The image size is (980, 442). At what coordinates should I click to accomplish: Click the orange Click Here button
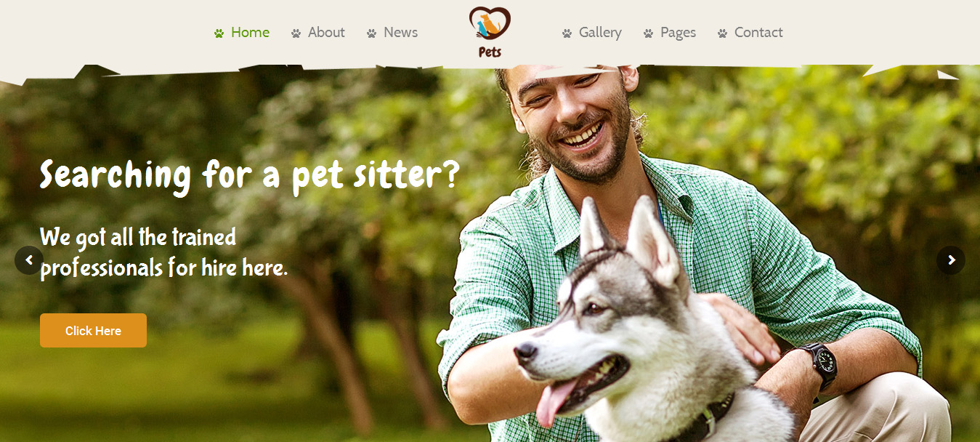[93, 331]
